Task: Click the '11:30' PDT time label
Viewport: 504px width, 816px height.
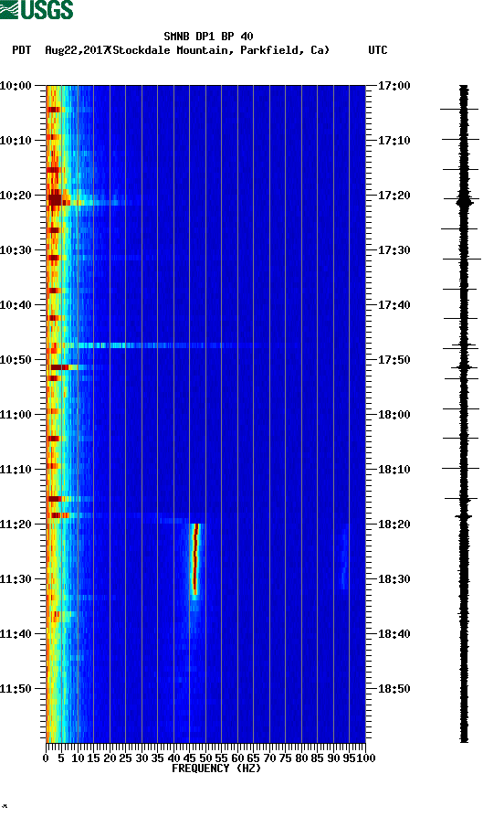Action: (x=16, y=579)
